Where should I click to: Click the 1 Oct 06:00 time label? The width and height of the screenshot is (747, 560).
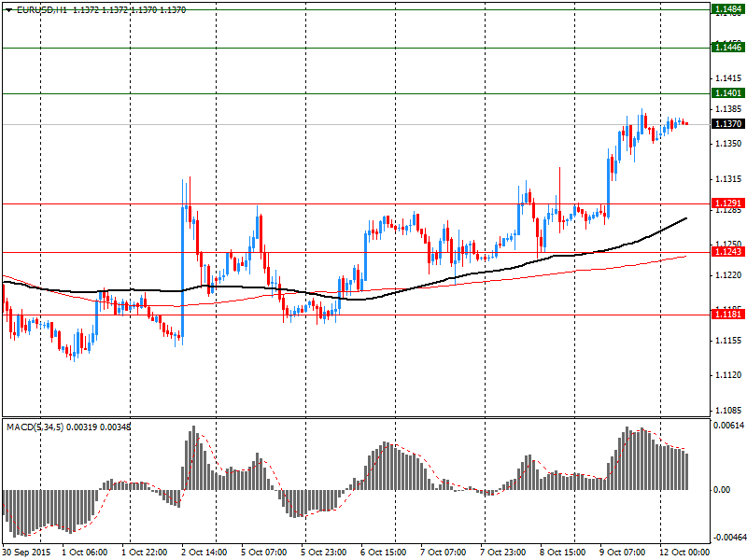point(84,553)
